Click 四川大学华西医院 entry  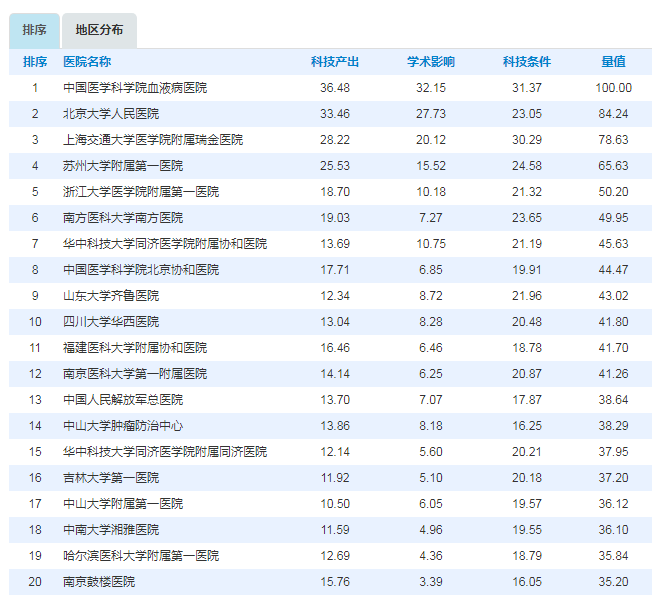(x=111, y=322)
